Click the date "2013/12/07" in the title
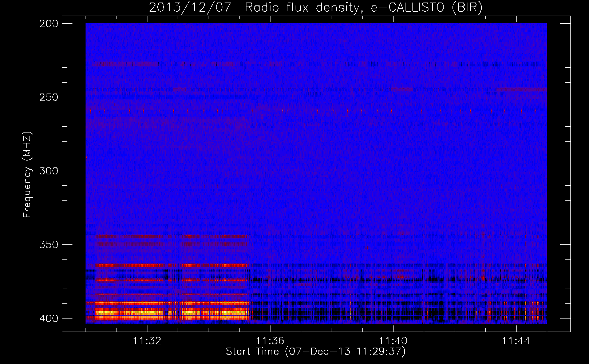The height and width of the screenshot is (364, 589). click(190, 7)
